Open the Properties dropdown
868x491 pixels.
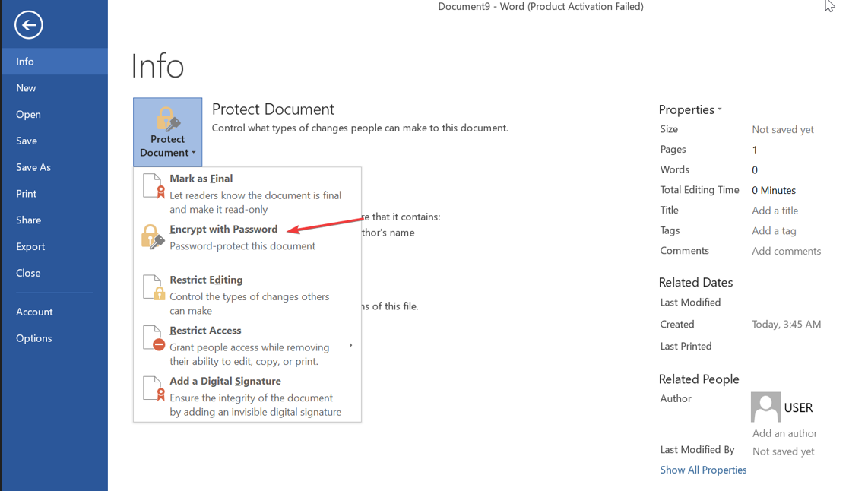(x=690, y=109)
